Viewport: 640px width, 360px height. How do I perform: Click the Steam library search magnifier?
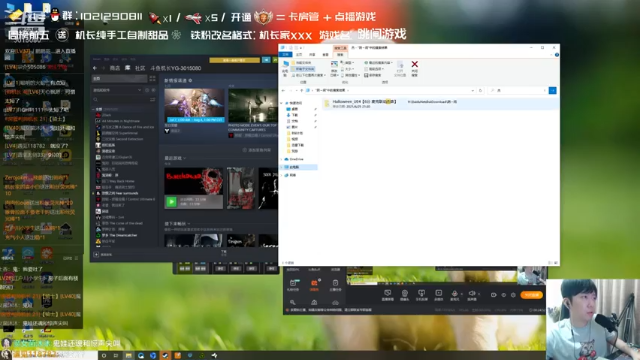(96, 100)
